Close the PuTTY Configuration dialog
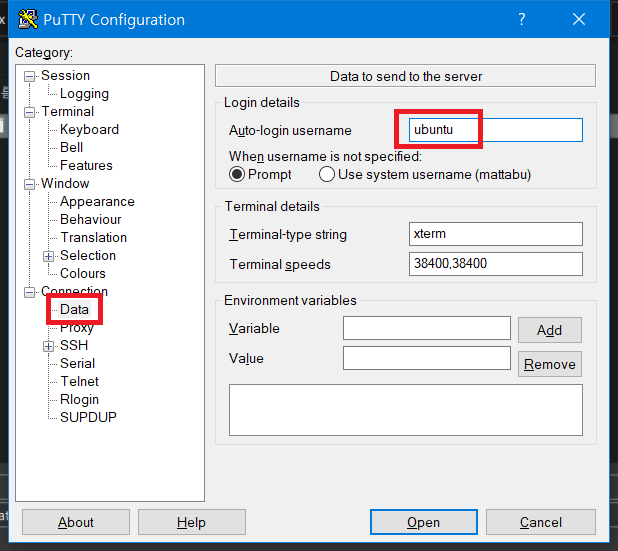Image resolution: width=618 pixels, height=551 pixels. point(579,19)
